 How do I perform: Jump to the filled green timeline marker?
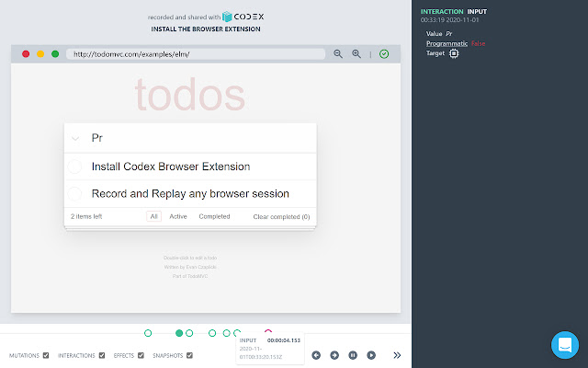pos(179,333)
